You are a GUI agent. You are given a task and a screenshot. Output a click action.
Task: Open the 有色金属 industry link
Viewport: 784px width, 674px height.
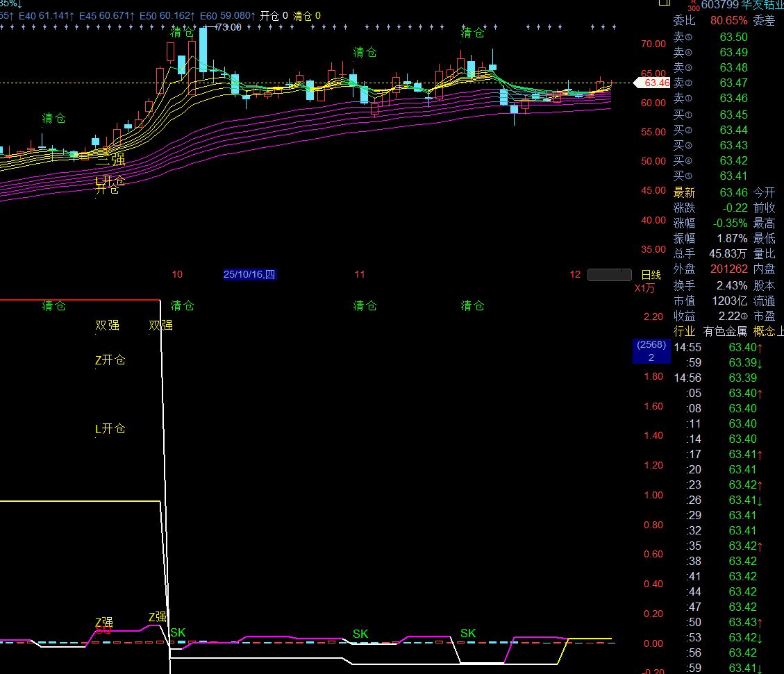point(725,331)
